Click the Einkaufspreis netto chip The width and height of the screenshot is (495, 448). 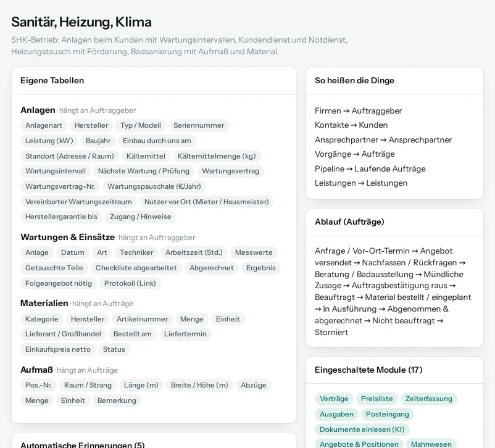(58, 349)
